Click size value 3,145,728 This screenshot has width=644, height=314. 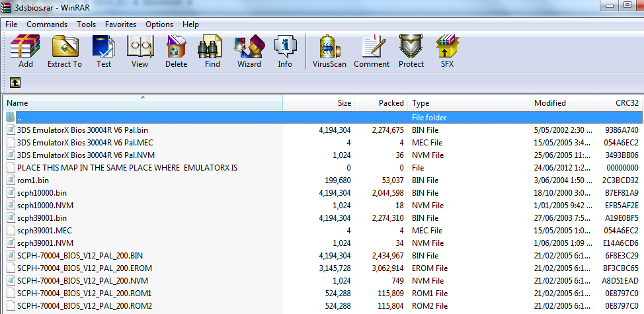335,268
